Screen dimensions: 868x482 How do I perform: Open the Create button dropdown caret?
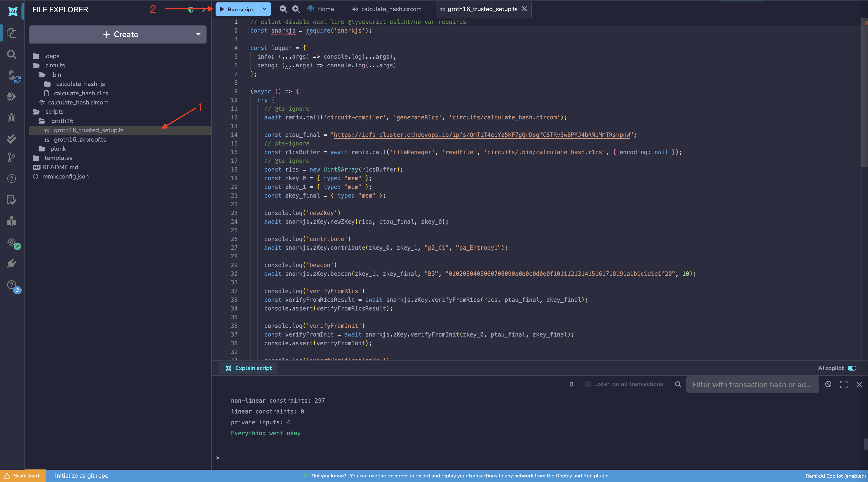[x=198, y=34]
